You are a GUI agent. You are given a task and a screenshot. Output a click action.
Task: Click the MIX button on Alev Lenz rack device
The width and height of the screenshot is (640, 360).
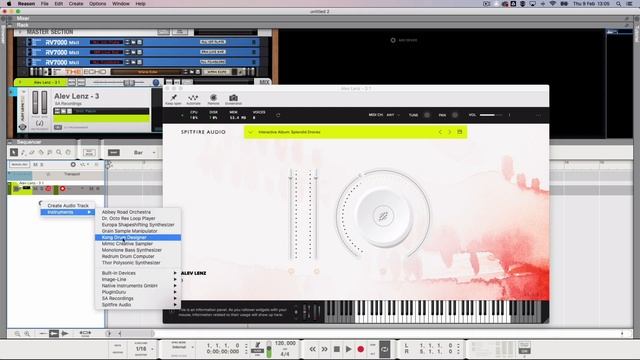coord(264,82)
